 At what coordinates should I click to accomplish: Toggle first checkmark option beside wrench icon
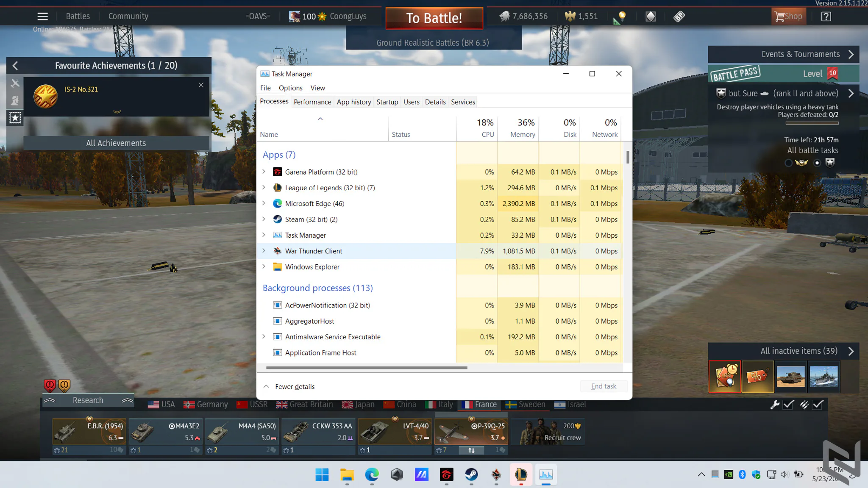coord(788,405)
